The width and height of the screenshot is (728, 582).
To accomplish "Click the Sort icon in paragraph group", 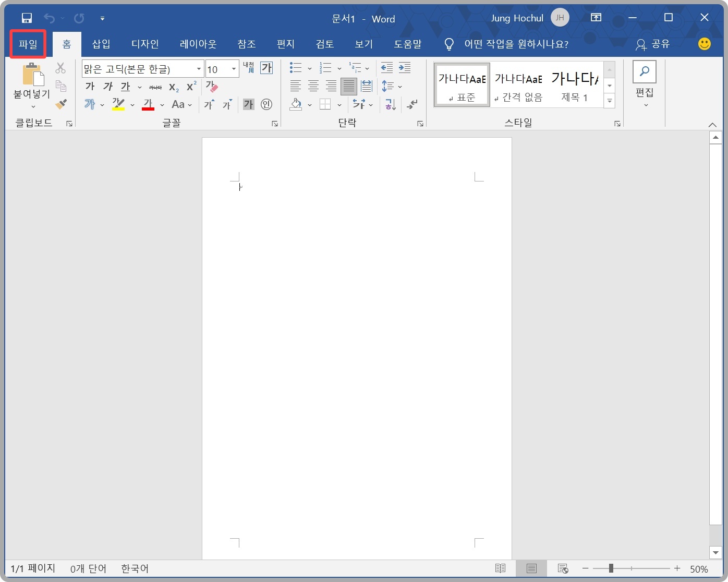I will click(x=391, y=104).
